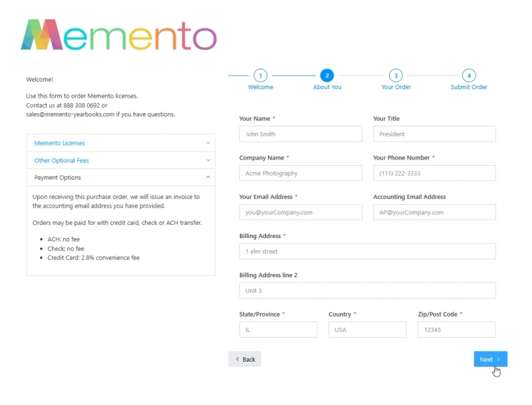Click the Company Name input
This screenshot has width=532, height=405.
click(301, 173)
